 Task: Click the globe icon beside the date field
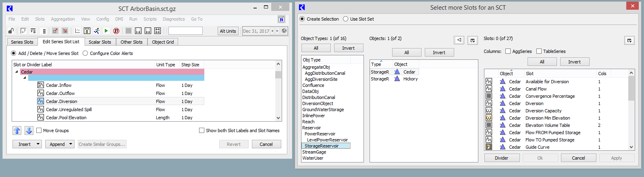284,31
